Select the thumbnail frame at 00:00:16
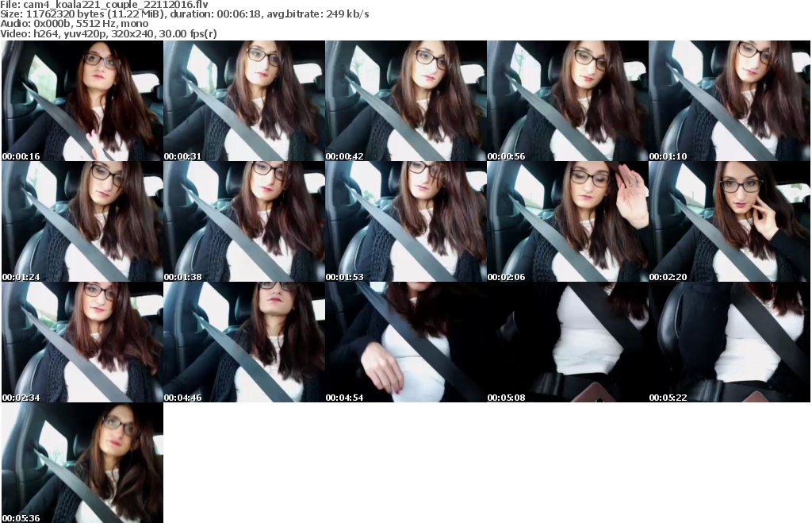The width and height of the screenshot is (812, 523). click(82, 101)
